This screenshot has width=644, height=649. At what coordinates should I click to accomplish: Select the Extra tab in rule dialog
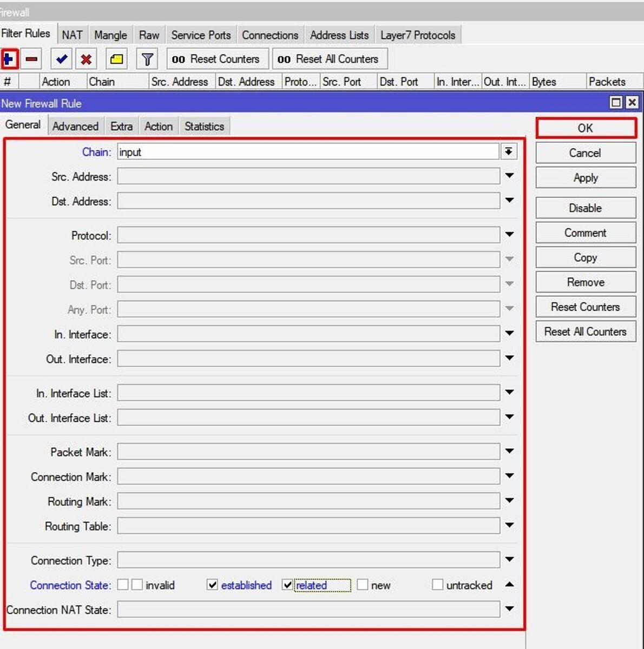(122, 127)
